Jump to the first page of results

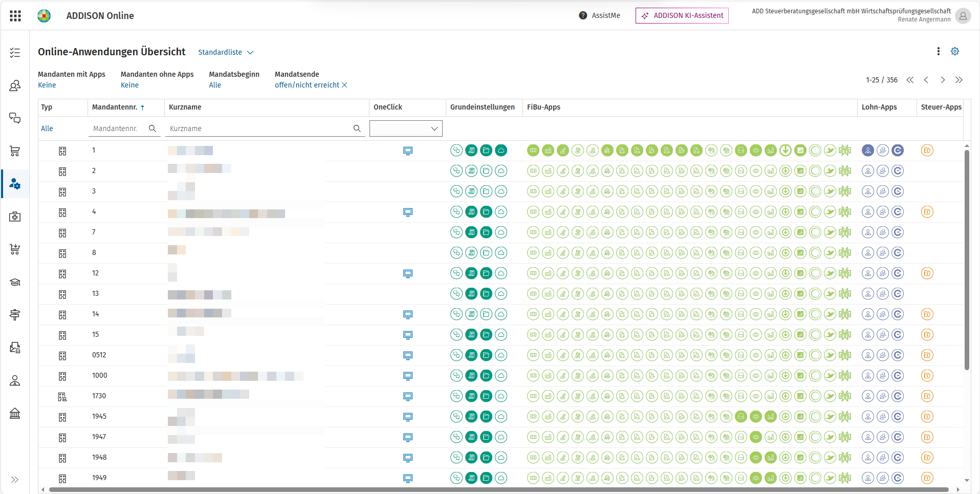910,80
